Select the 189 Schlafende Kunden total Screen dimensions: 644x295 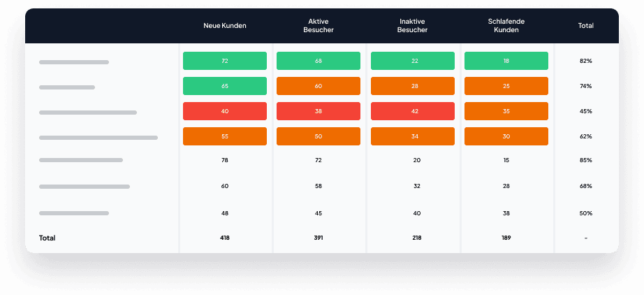point(506,238)
